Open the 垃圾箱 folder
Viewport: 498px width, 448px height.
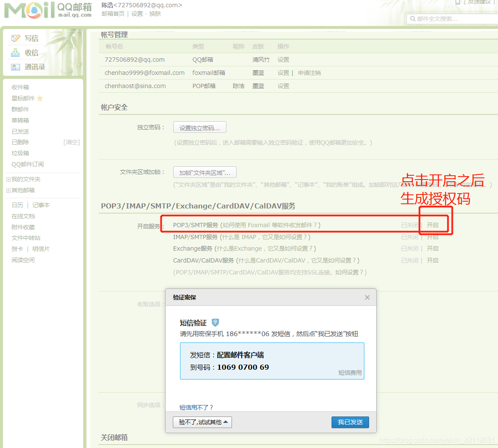pyautogui.click(x=20, y=153)
